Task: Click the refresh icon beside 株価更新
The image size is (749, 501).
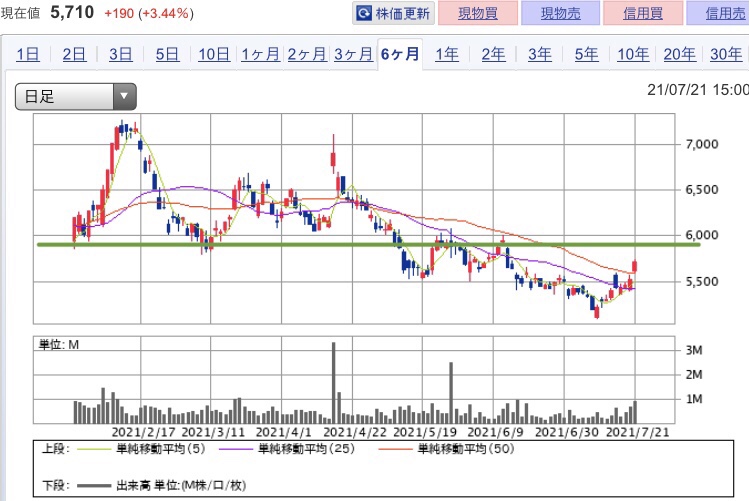Action: (366, 14)
